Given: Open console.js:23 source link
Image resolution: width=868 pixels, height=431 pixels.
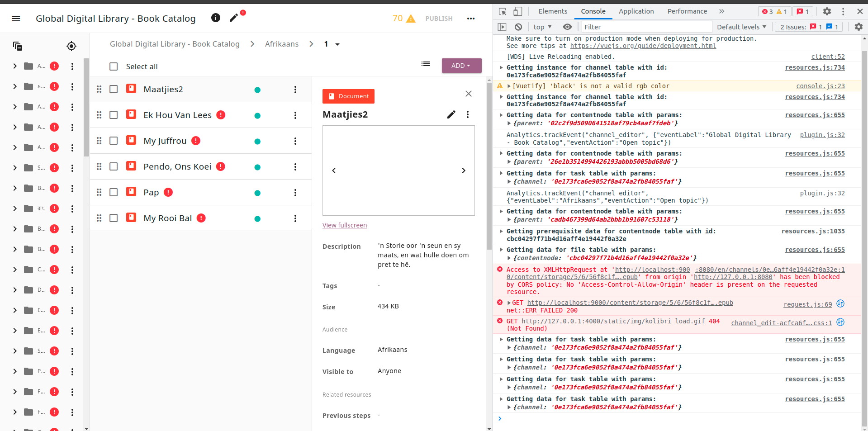Looking at the screenshot, I should (821, 86).
